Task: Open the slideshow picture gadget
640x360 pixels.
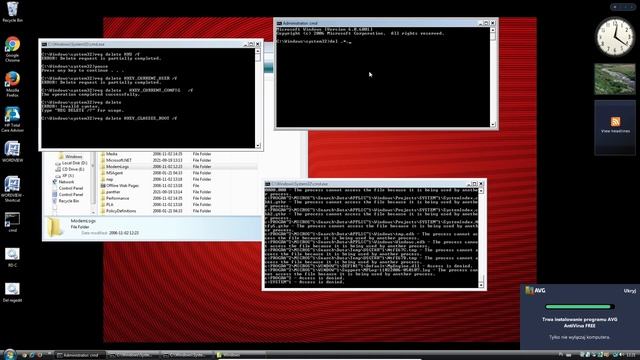Action: [x=615, y=79]
